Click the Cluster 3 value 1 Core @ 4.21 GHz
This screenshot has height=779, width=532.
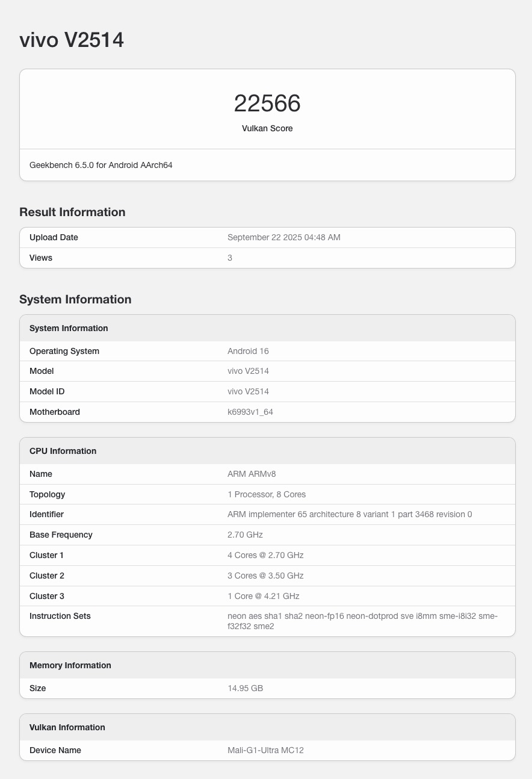click(x=263, y=596)
